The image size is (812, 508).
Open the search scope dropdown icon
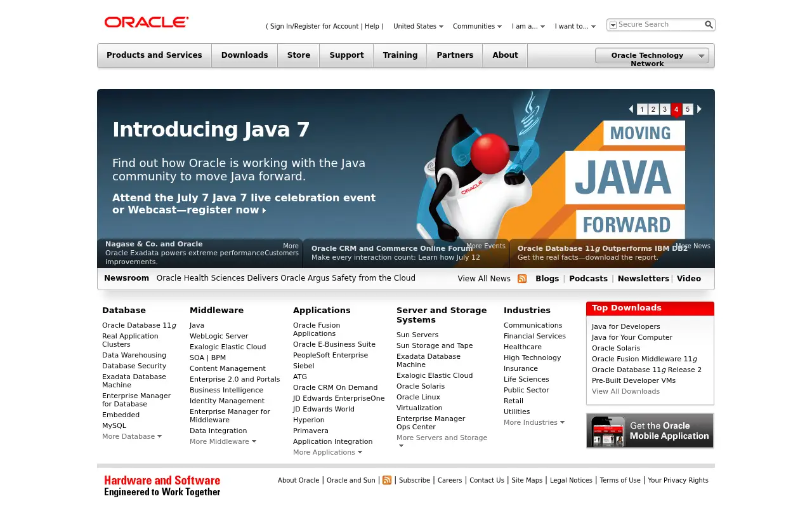click(613, 25)
